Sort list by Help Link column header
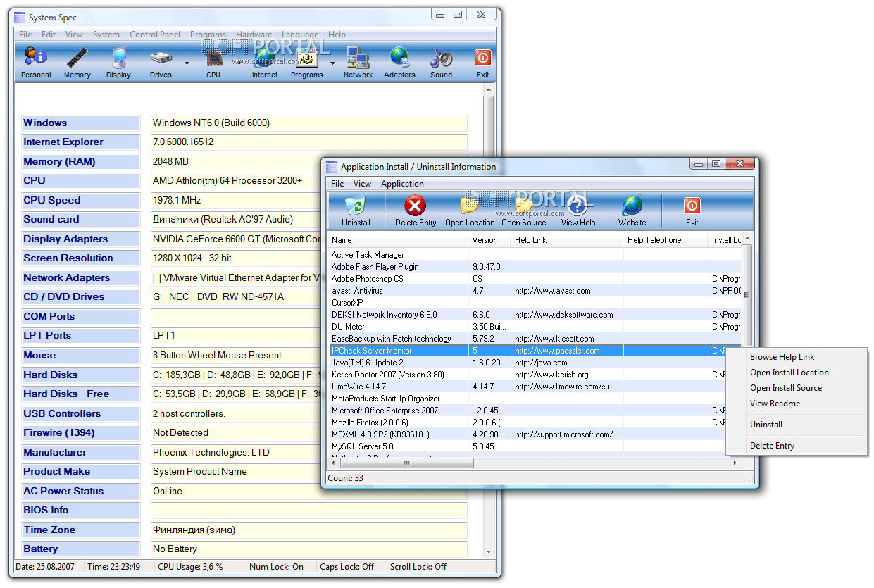The height and width of the screenshot is (588, 874). tap(567, 240)
